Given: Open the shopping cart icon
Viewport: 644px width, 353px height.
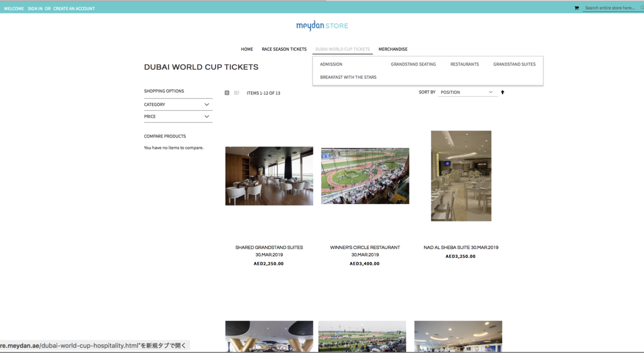Looking at the screenshot, I should tap(576, 8).
